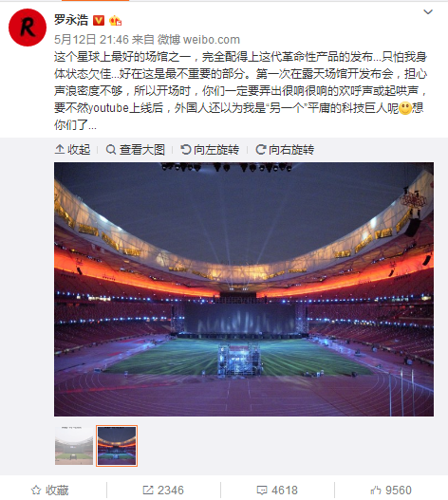Click the large stadium night photo
The width and height of the screenshot is (448, 500).
pyautogui.click(x=244, y=289)
